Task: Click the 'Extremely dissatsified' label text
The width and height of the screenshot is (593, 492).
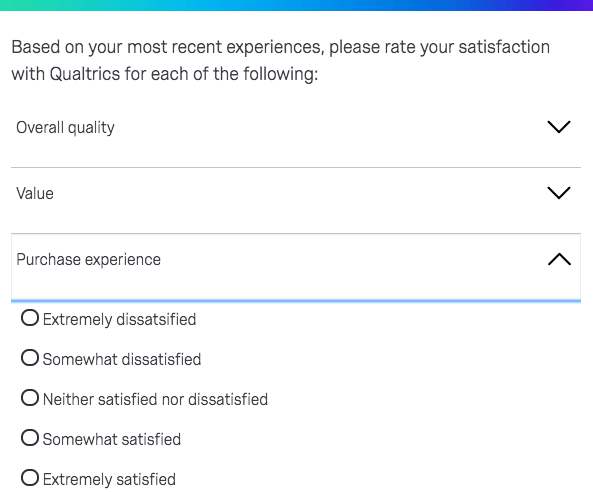Action: coord(120,320)
